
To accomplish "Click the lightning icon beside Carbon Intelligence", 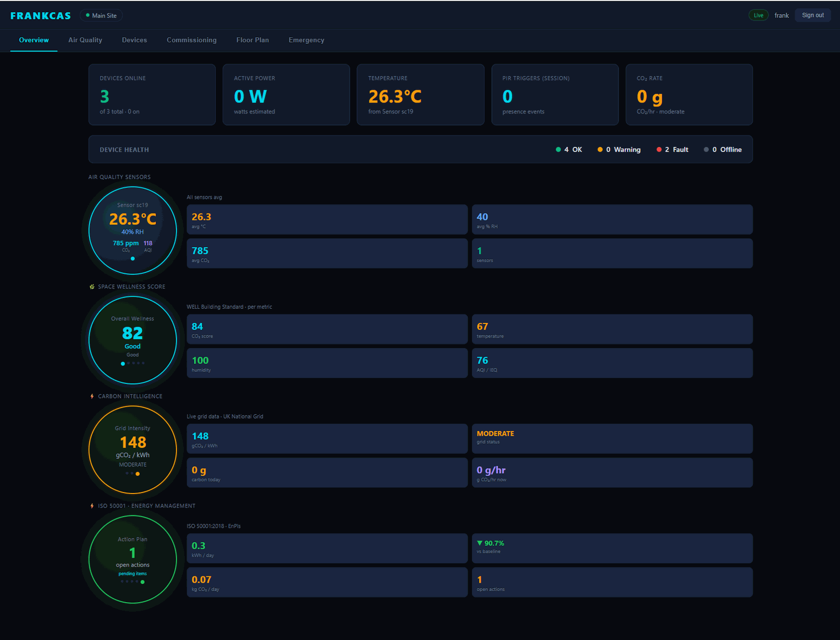I will pyautogui.click(x=92, y=396).
